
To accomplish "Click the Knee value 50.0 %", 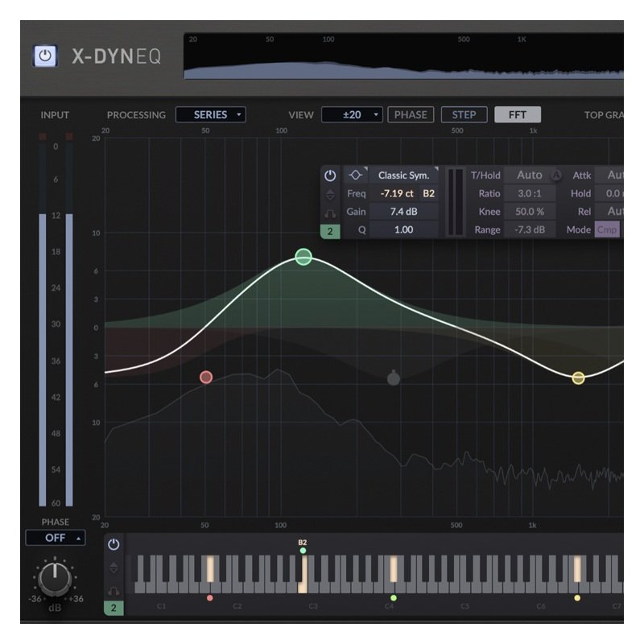I will [530, 212].
